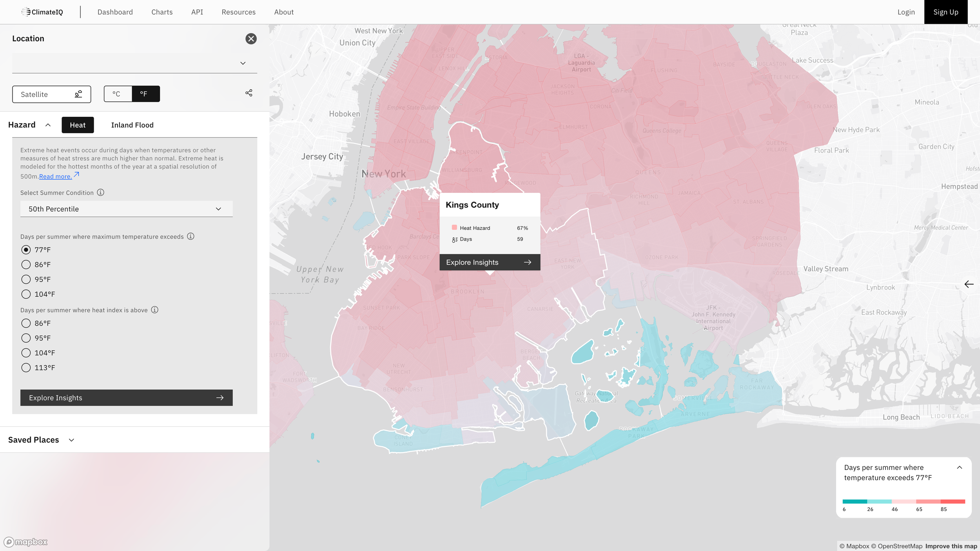The width and height of the screenshot is (980, 551).
Task: Select 77°F maximum temperature option
Action: [26, 250]
